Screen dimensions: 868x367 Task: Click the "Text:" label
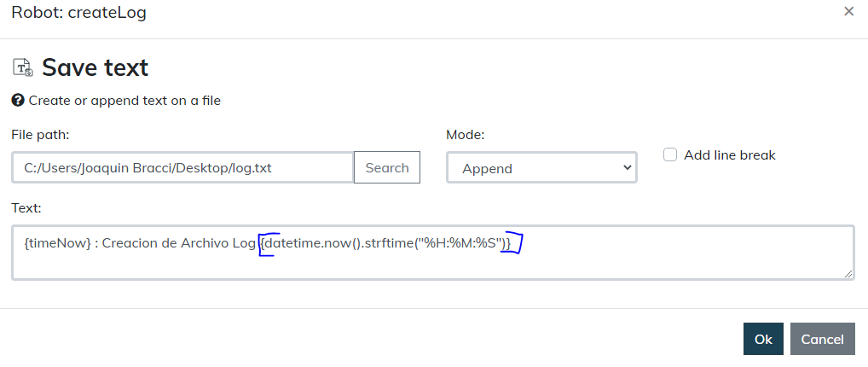[26, 207]
